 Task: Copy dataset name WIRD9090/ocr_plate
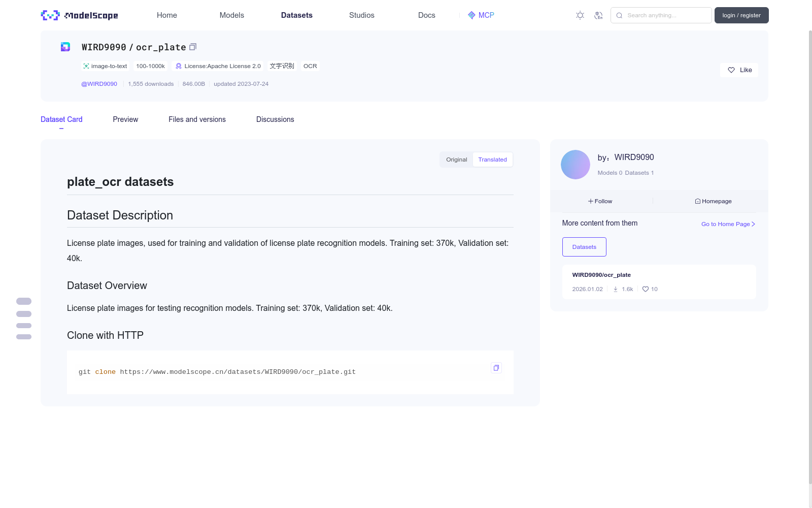[193, 47]
